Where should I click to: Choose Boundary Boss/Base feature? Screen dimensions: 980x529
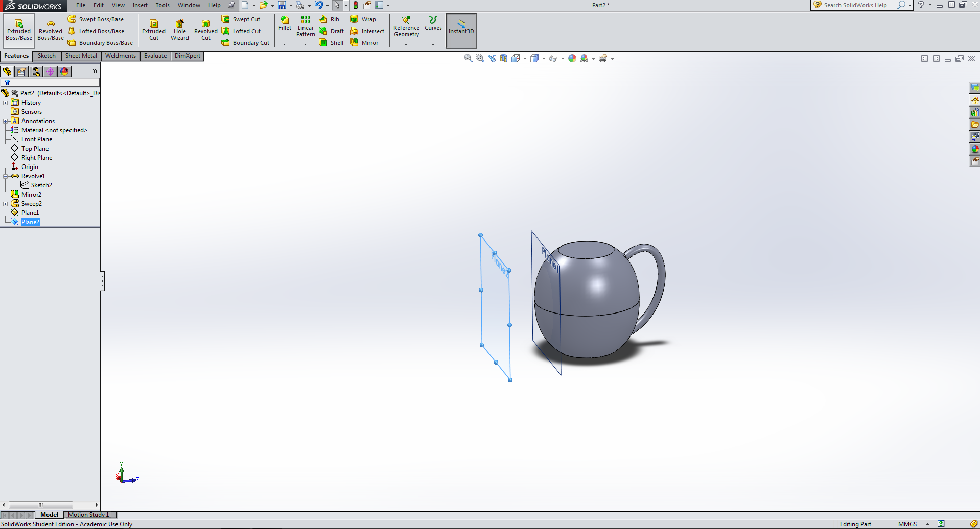pyautogui.click(x=100, y=43)
